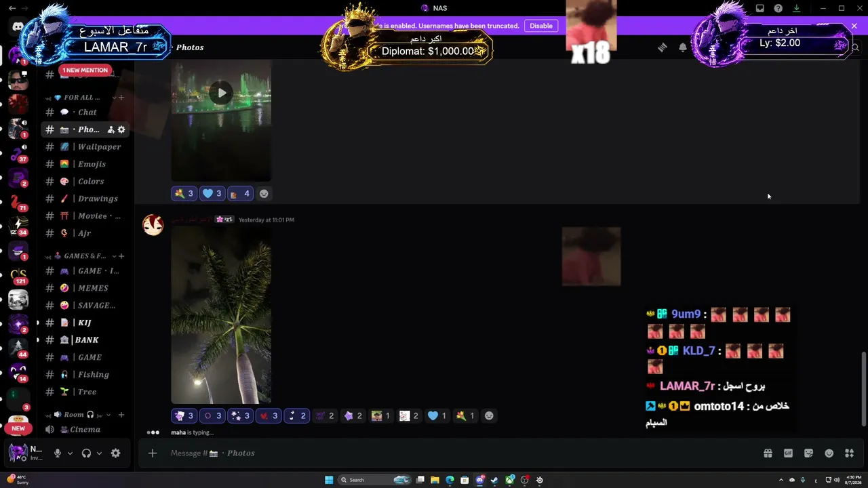The height and width of the screenshot is (488, 868).
Task: Play the fountain video attachment
Action: click(221, 93)
